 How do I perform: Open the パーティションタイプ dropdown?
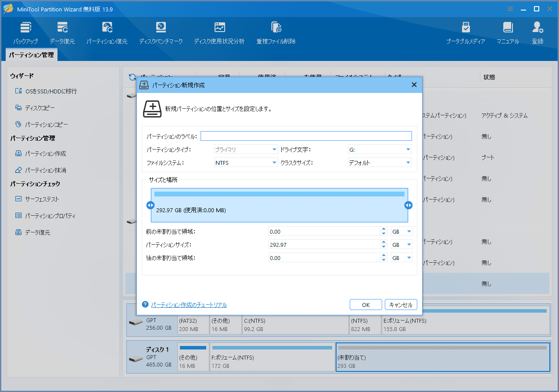246,150
